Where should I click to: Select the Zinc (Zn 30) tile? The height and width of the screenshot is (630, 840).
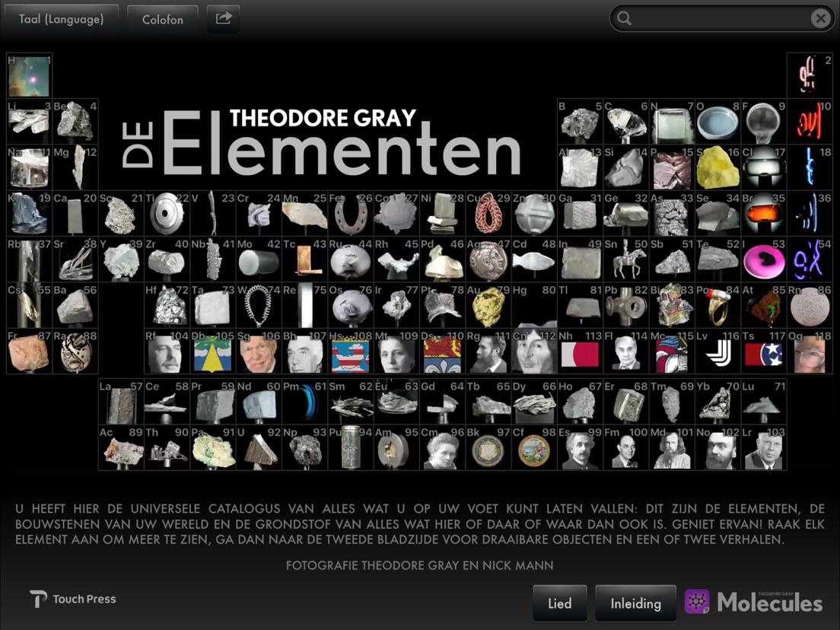pyautogui.click(x=534, y=214)
